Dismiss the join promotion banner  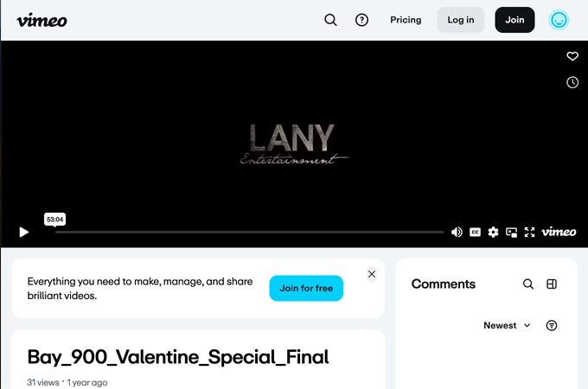(372, 274)
